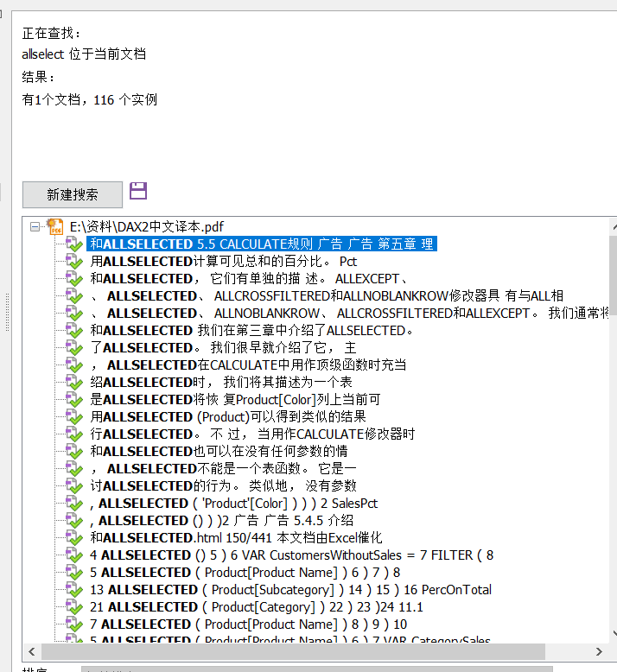Open result 7 ALLSELECTED ( Product[Product Name] ) 8 ) 9 ) 10
This screenshot has height=672, width=617.
[249, 624]
